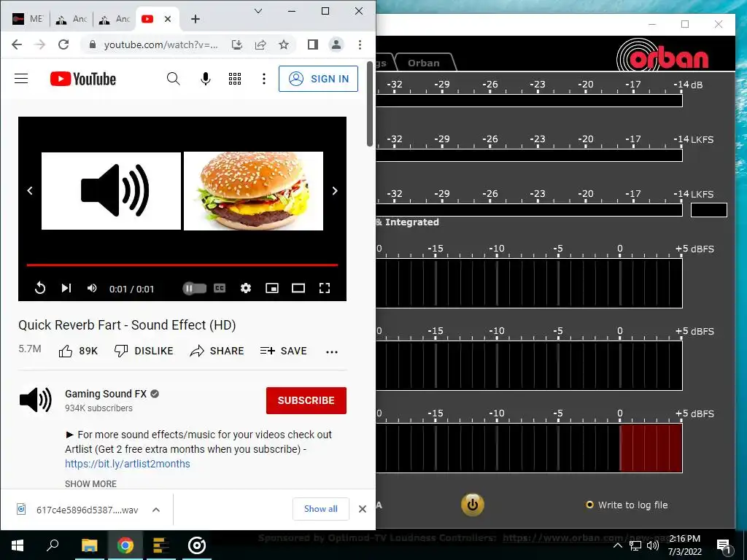
Task: Open YouTube search magnifier
Action: point(174,79)
